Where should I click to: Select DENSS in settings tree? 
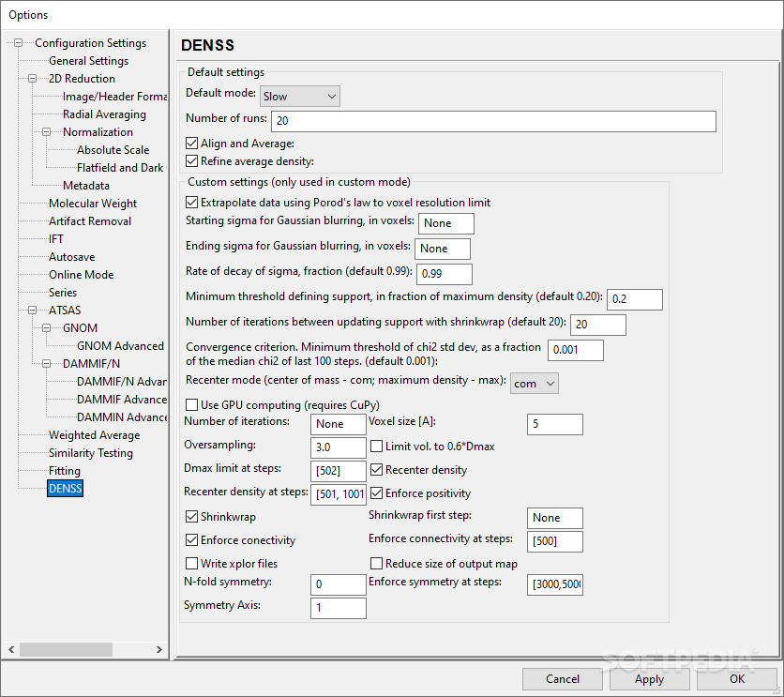65,489
